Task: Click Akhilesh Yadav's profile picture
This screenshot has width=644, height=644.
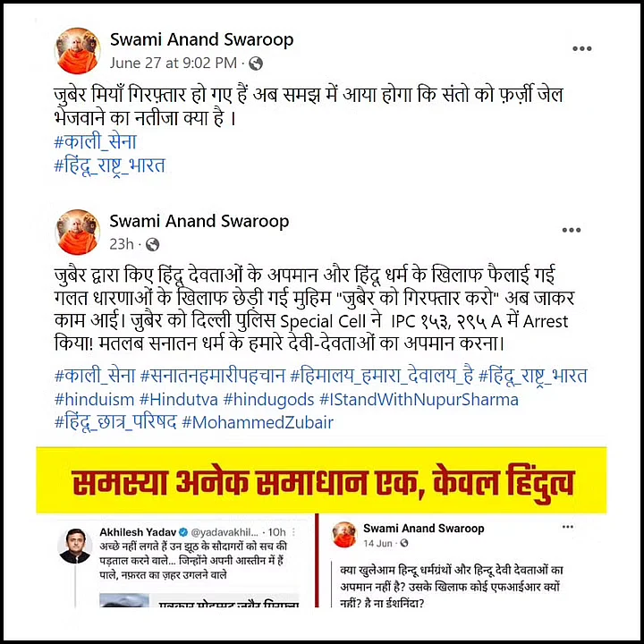Action: (x=75, y=546)
